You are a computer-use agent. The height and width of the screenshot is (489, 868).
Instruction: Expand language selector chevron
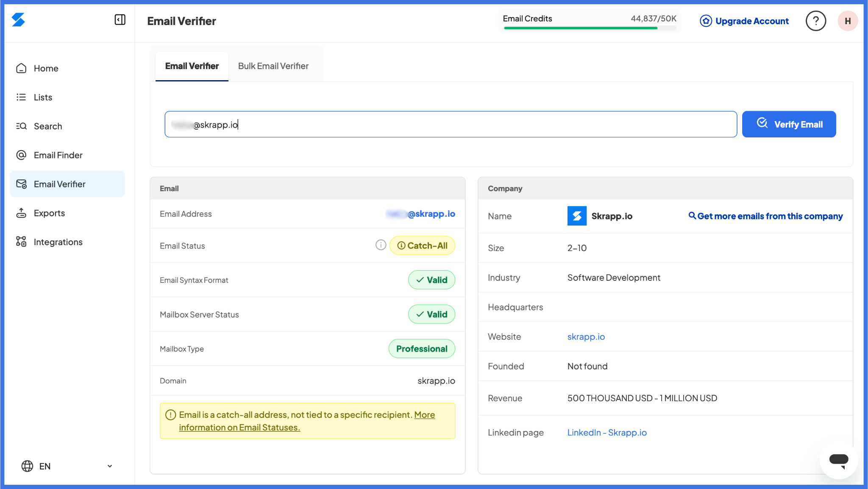click(110, 466)
